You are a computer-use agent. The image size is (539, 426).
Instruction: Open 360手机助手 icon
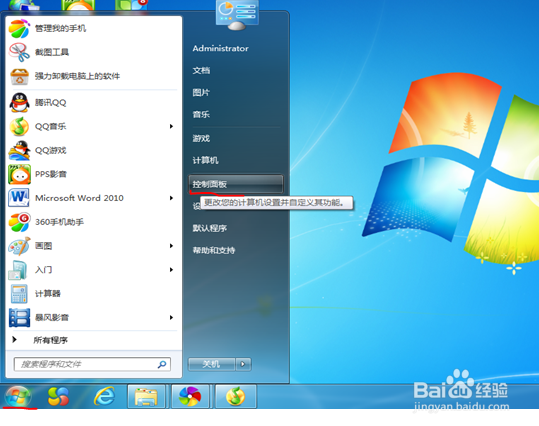(x=19, y=222)
